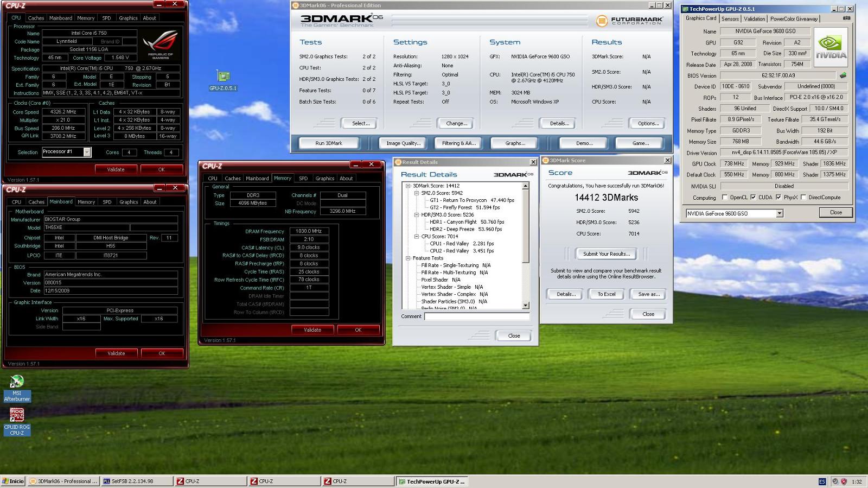Click Details... in 3DMark Score window

pos(566,294)
